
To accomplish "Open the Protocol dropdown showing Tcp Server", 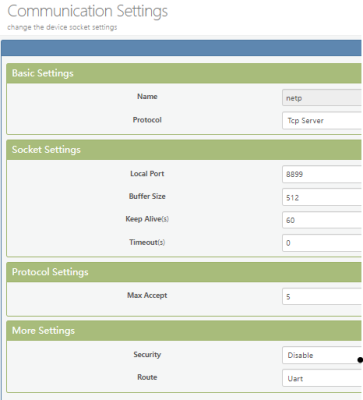I will click(x=322, y=121).
